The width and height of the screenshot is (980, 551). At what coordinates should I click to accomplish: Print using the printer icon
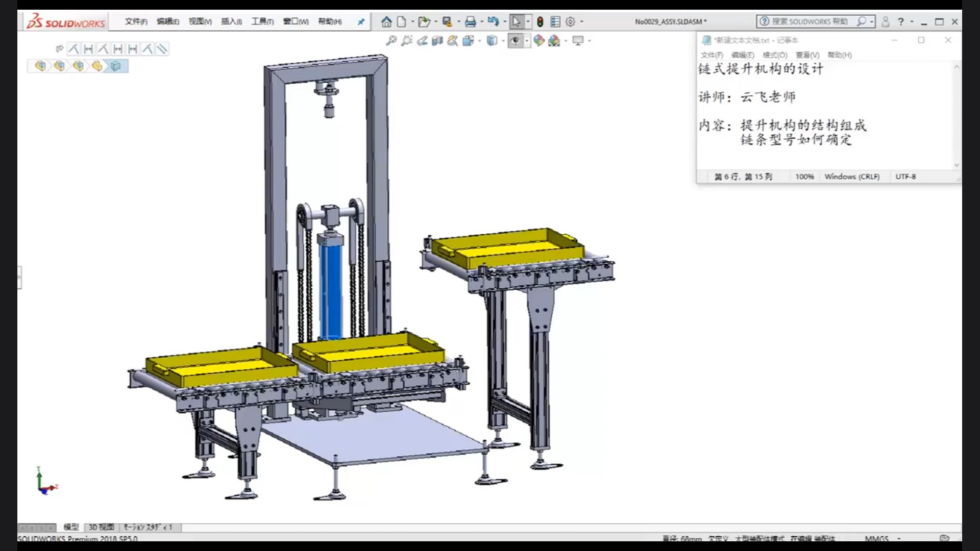470,21
